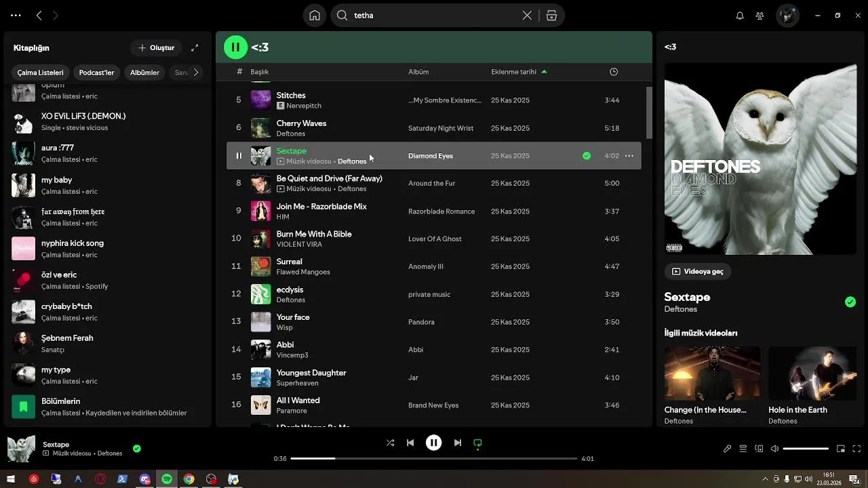This screenshot has height=488, width=868.
Task: Click the search input field
Action: point(434,16)
